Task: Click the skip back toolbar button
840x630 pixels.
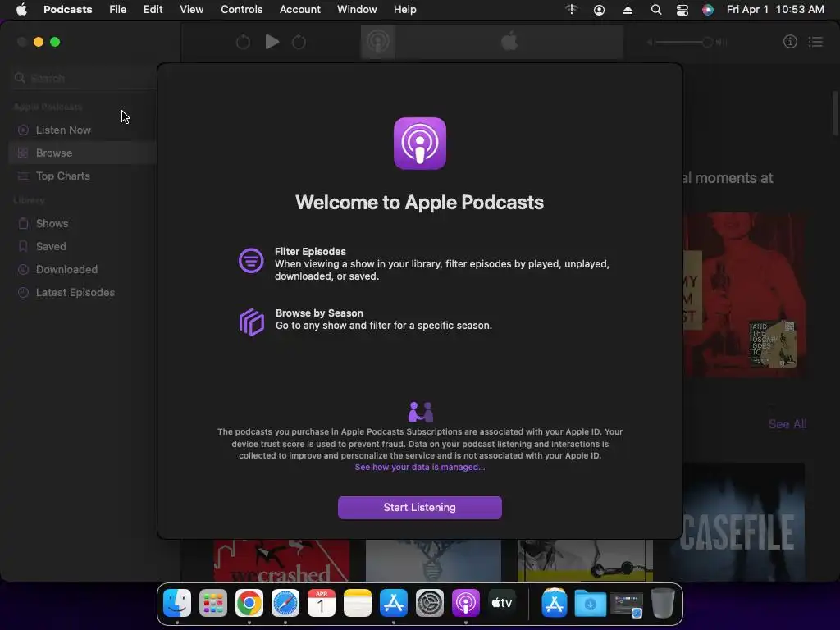Action: click(x=243, y=42)
